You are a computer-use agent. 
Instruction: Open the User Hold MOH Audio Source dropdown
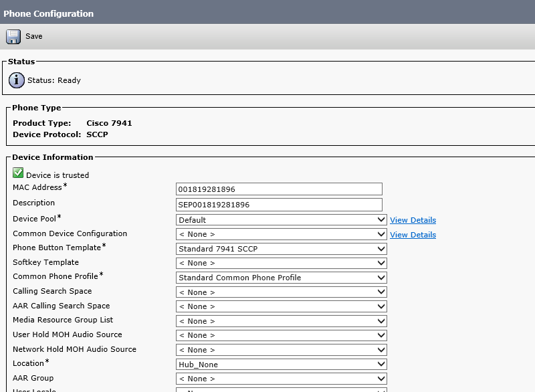coord(282,335)
